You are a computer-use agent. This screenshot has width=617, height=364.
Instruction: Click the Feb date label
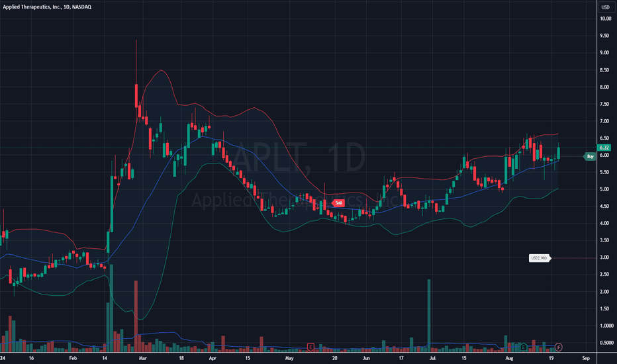pos(73,358)
